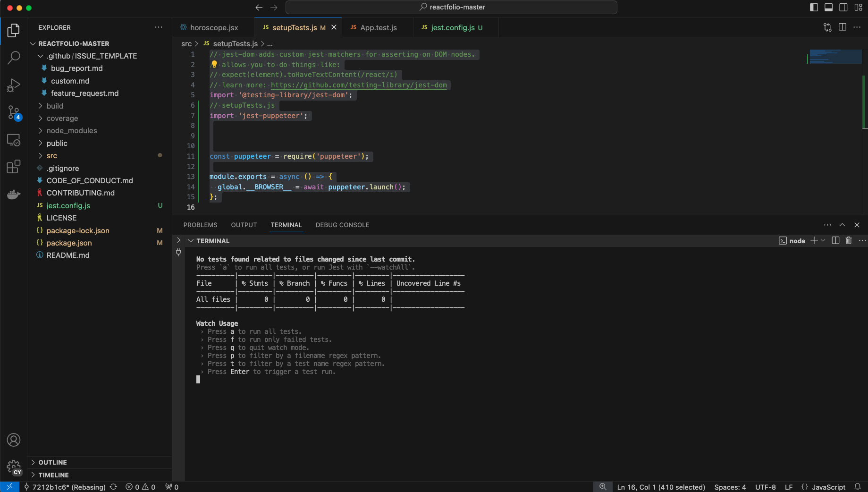
Task: Open remote window button in status bar
Action: coord(9,487)
